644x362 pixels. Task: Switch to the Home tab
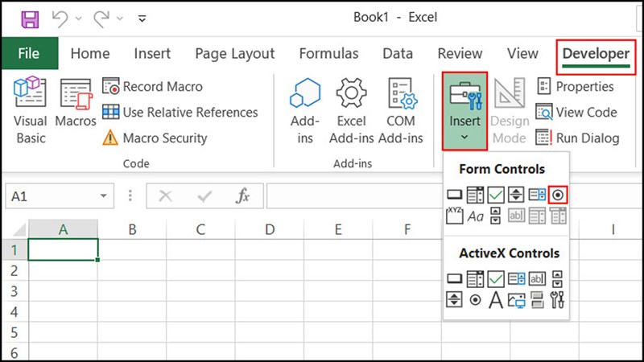90,53
